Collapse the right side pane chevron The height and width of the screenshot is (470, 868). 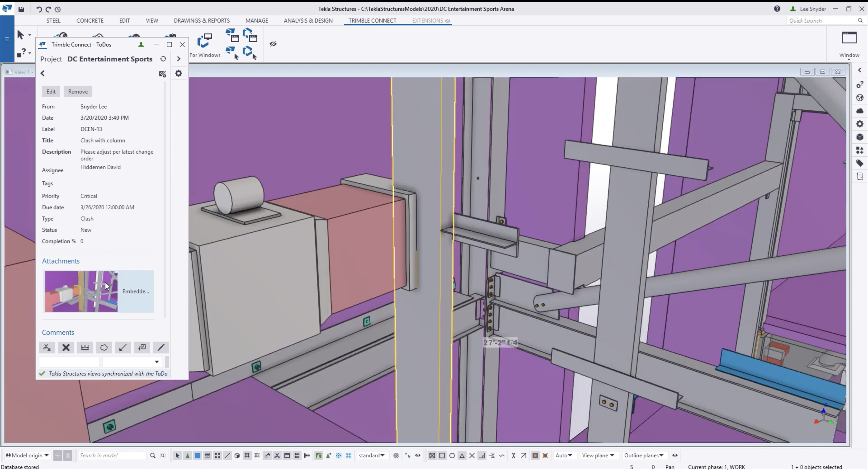coord(860,70)
